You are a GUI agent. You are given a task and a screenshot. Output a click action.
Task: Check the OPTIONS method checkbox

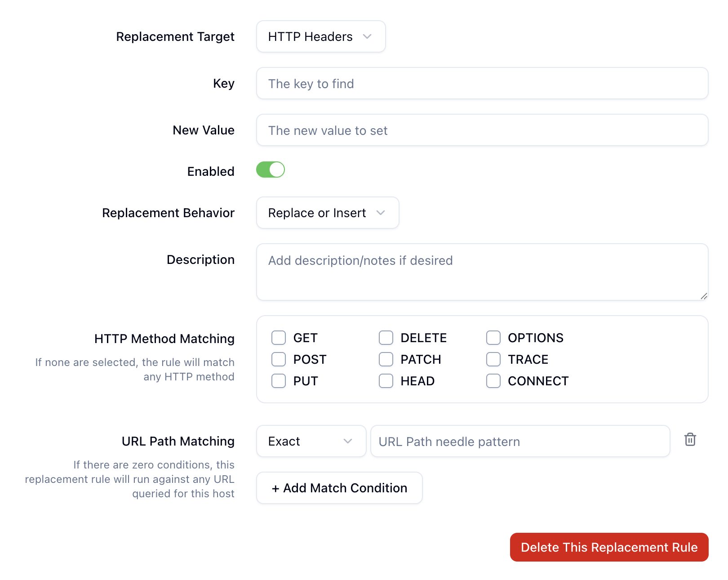[493, 338]
